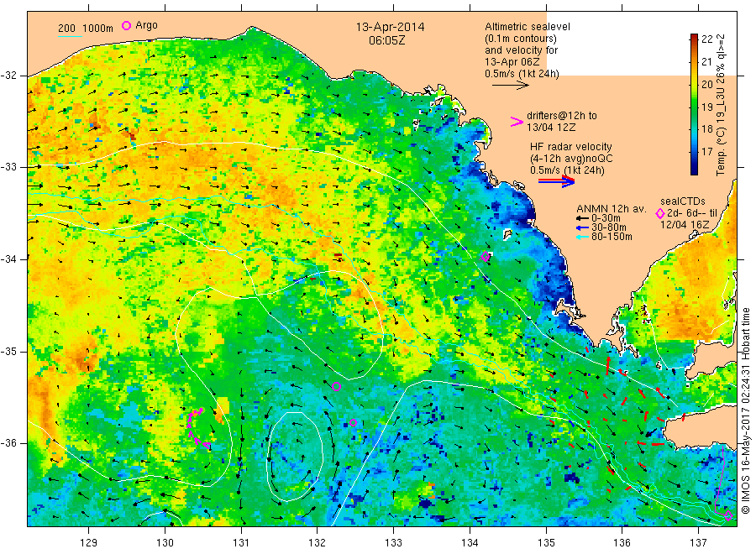The width and height of the screenshot is (756, 554).
Task: Click the drifters@12h to text
Action: pos(562,116)
